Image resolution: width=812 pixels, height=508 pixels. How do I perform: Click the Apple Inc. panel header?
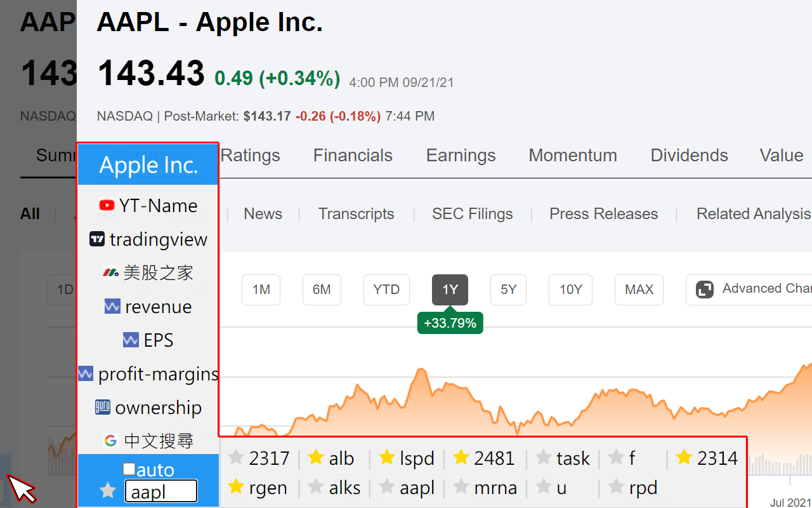click(x=148, y=165)
